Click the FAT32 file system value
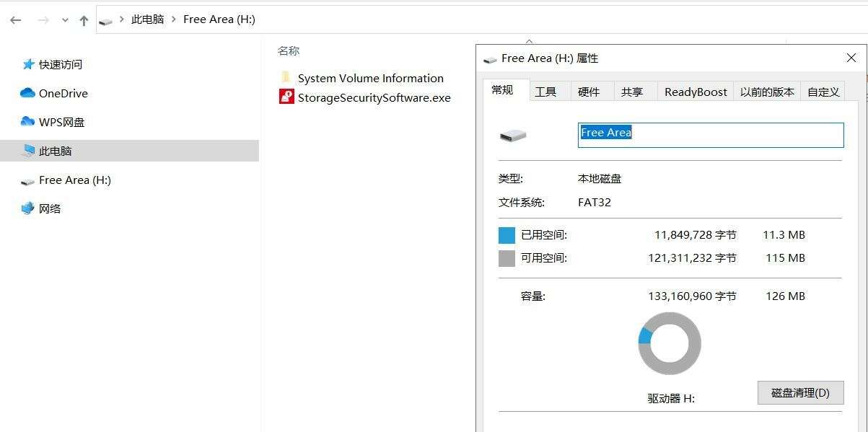The image size is (868, 432). tap(595, 202)
